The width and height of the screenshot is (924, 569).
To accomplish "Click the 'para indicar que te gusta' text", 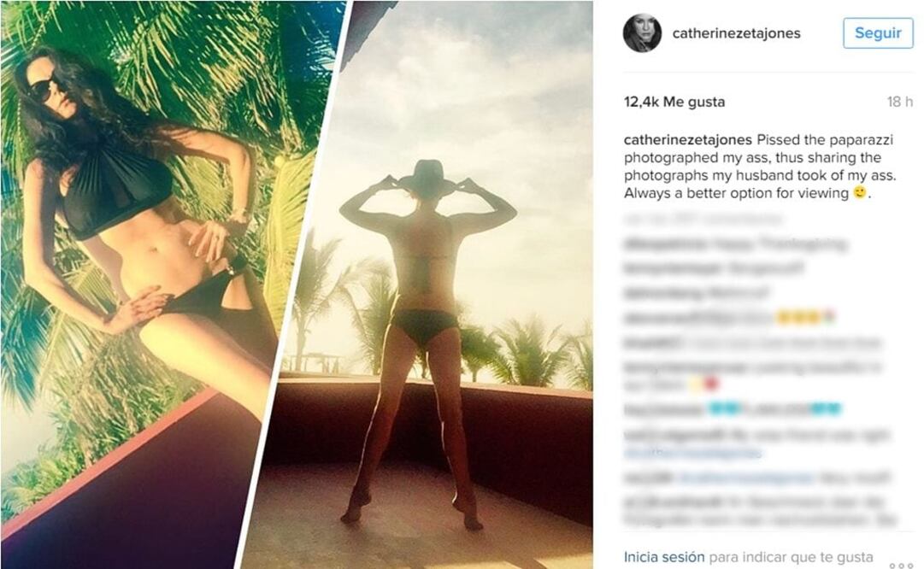I will [x=791, y=557].
